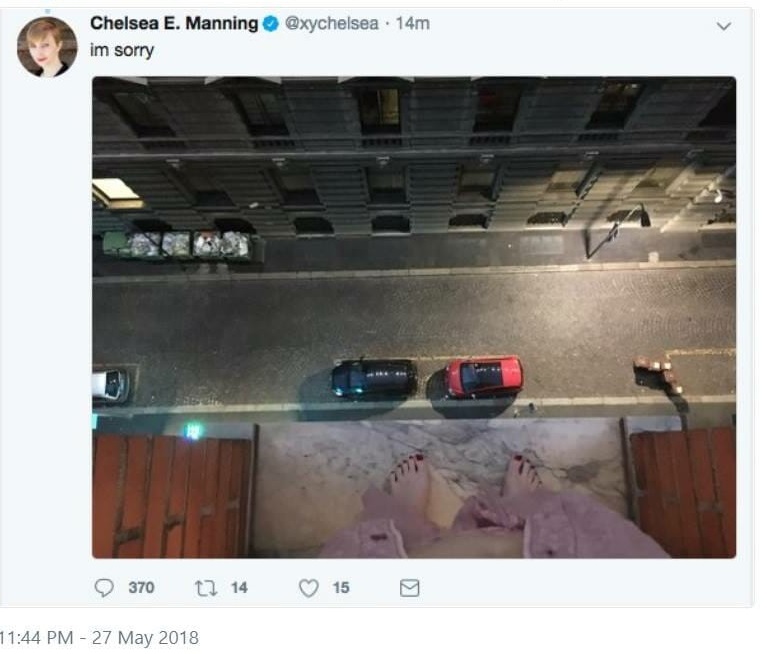Click the blue verified badge

[271, 24]
